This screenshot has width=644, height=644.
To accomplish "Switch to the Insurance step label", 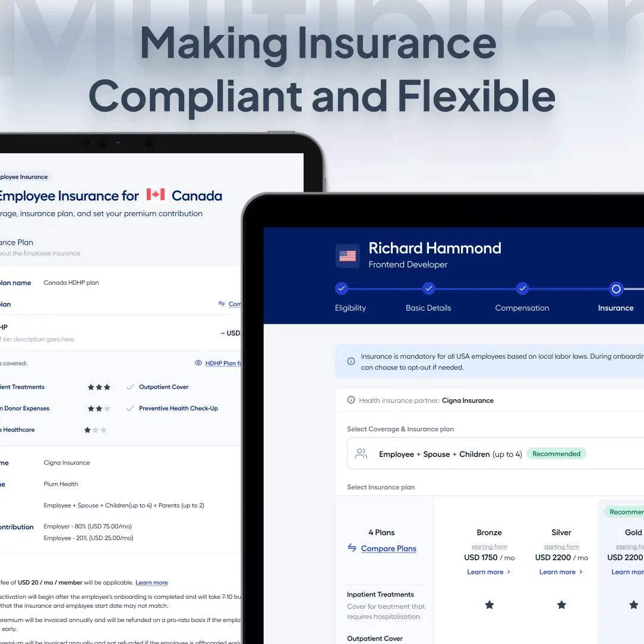I will tap(615, 308).
